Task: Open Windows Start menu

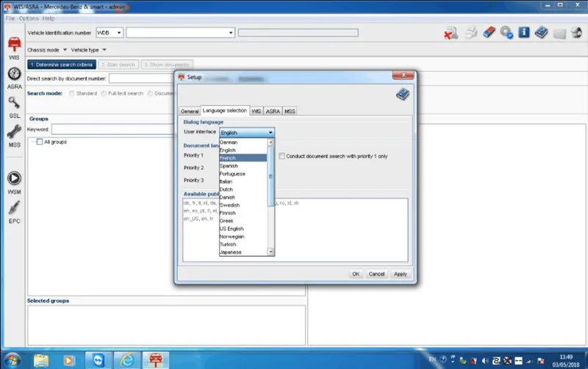Action: tap(12, 360)
